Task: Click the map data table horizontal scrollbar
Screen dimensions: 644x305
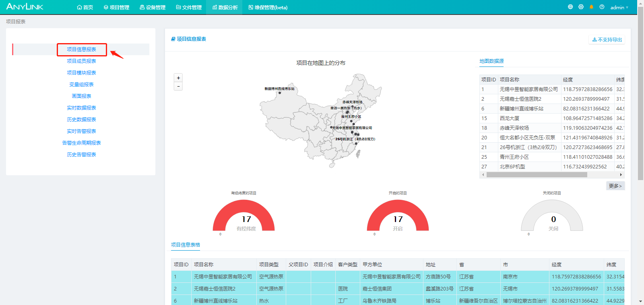Action: pos(537,174)
